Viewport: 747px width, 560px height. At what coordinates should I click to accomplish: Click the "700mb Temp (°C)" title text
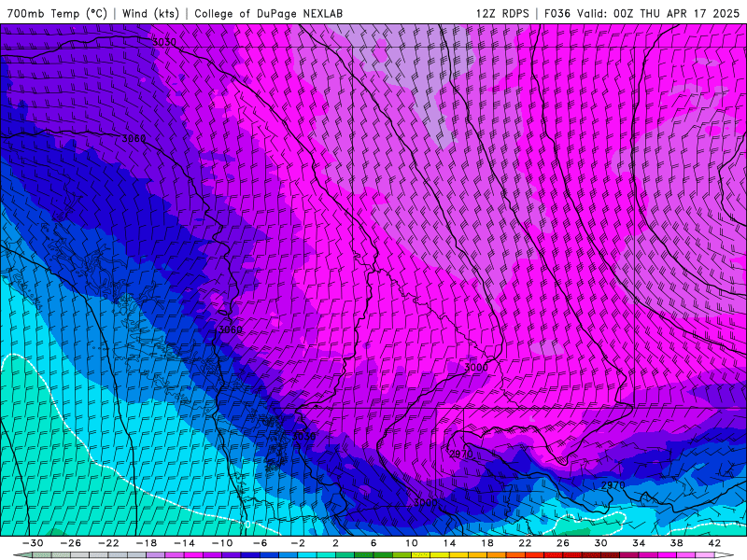point(57,13)
